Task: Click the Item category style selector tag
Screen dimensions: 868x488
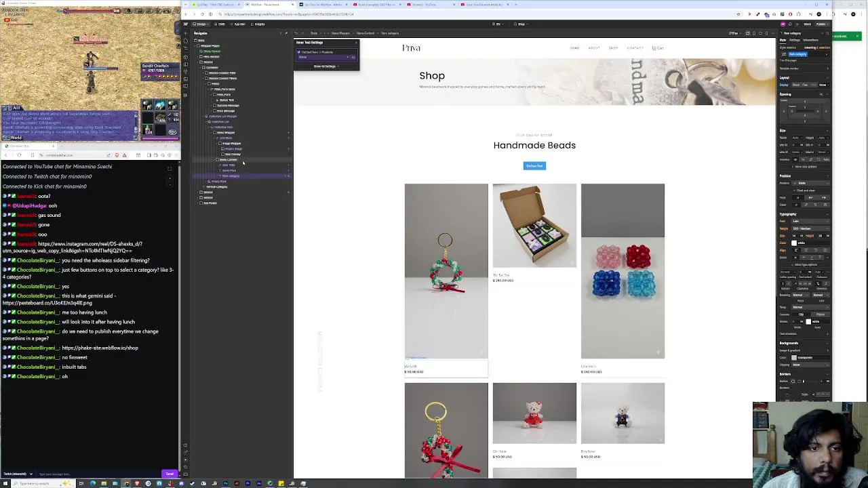Action: tap(798, 54)
